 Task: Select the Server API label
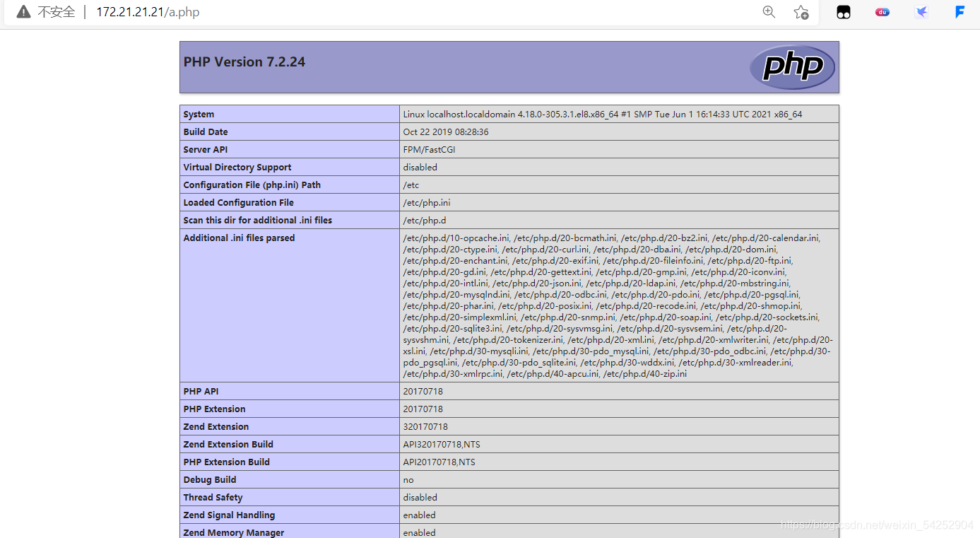[206, 150]
